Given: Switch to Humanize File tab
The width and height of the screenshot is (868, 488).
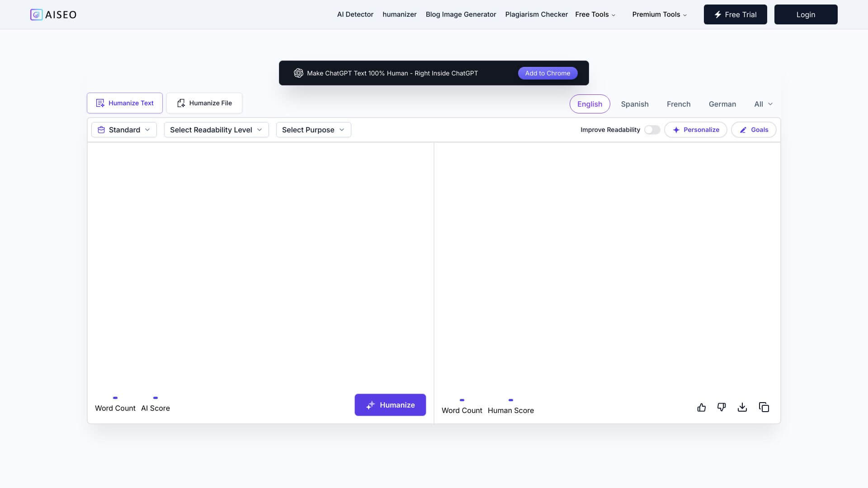Looking at the screenshot, I should [x=204, y=103].
